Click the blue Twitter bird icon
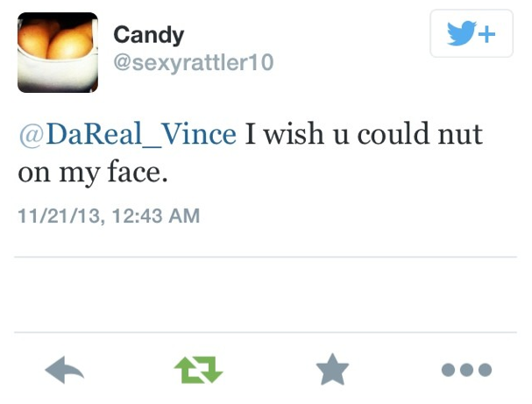The width and height of the screenshot is (532, 404). 461,33
